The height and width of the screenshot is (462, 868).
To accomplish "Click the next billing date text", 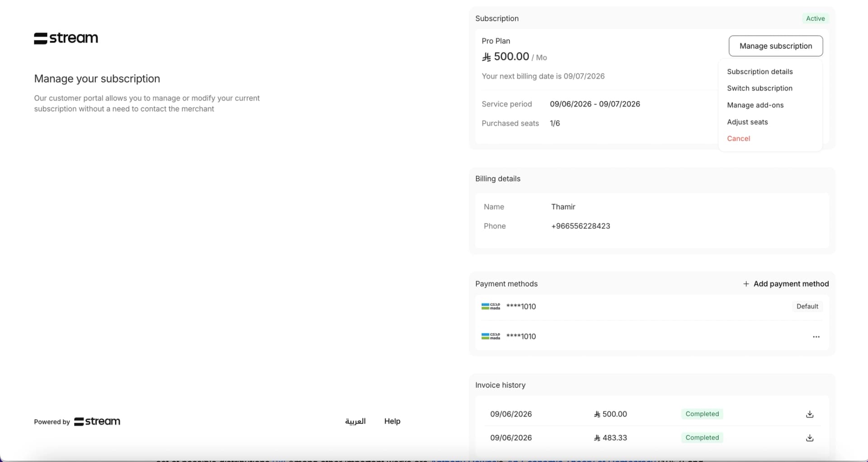I will pos(543,76).
